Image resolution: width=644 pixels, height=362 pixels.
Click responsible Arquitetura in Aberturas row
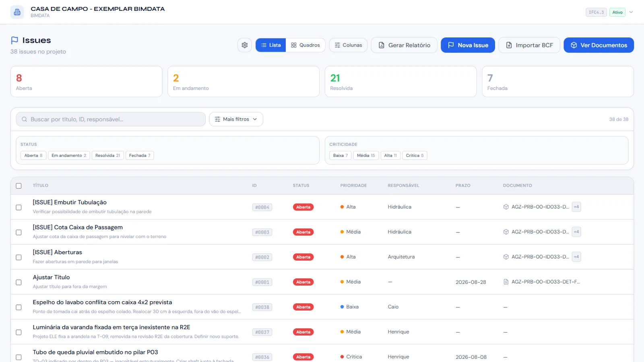(401, 257)
